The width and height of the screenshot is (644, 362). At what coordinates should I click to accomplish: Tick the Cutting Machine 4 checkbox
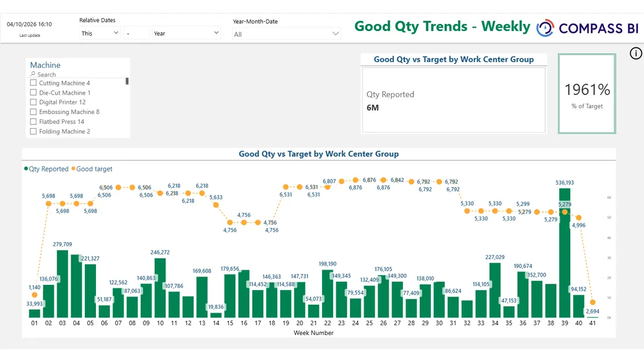(33, 83)
